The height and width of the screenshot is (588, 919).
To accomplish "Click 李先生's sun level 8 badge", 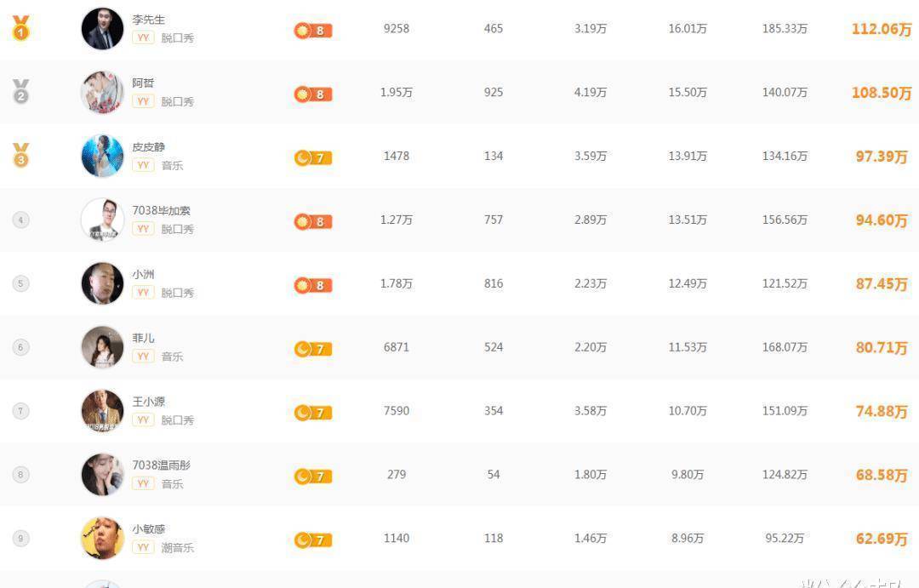I will 312,31.
